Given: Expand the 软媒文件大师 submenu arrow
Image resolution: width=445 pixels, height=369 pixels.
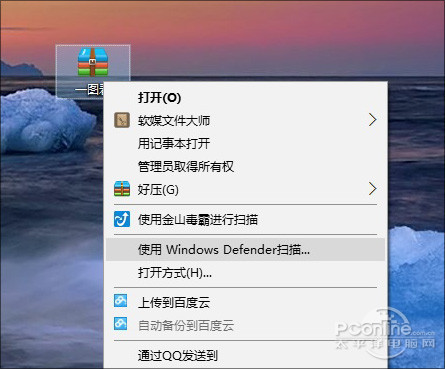Looking at the screenshot, I should (x=373, y=120).
